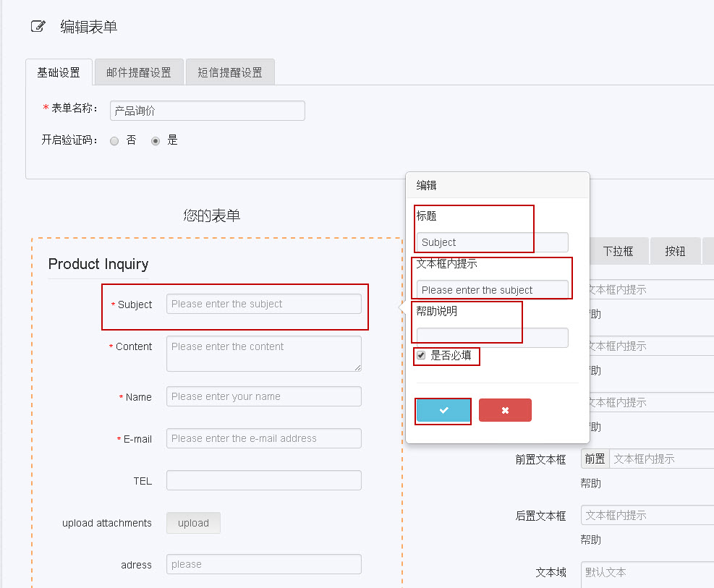Open the 基础设置 tab
This screenshot has width=714, height=588.
pyautogui.click(x=59, y=72)
